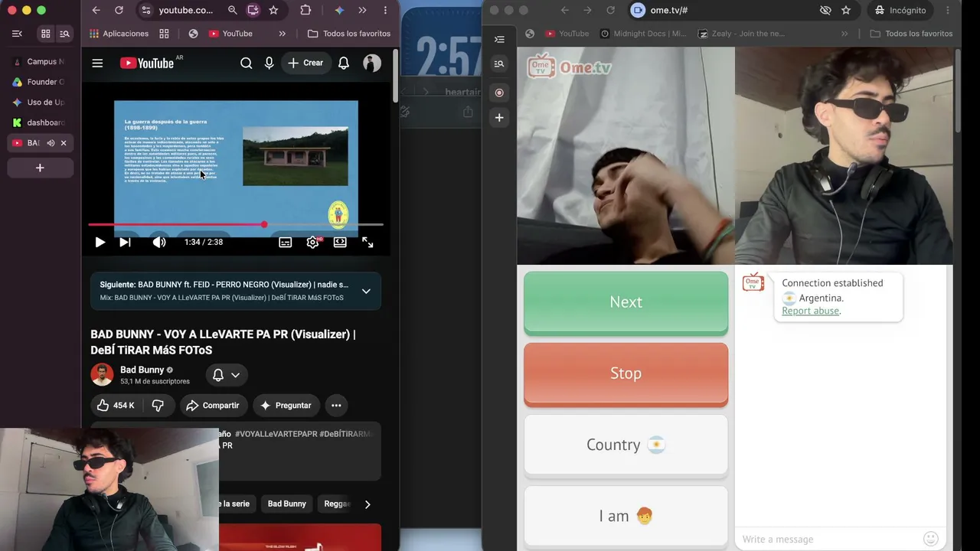This screenshot has height=551, width=980.
Task: Click the green Next button on Ome.tv
Action: 626,302
